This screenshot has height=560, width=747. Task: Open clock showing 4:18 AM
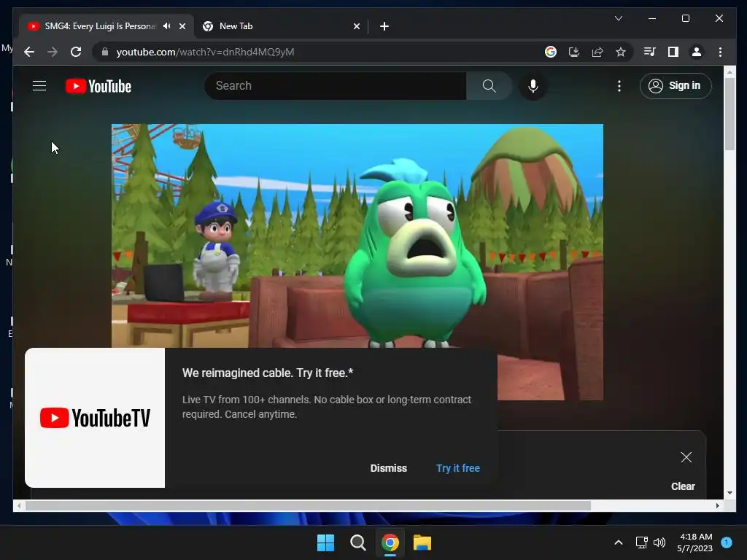pos(694,542)
